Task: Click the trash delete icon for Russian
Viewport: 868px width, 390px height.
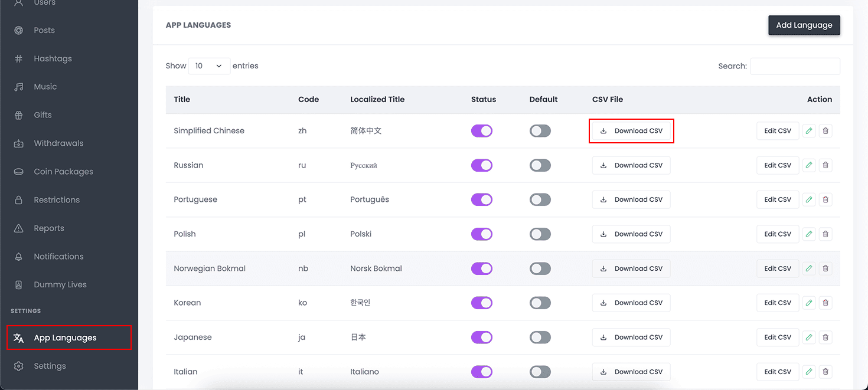Action: click(x=825, y=165)
